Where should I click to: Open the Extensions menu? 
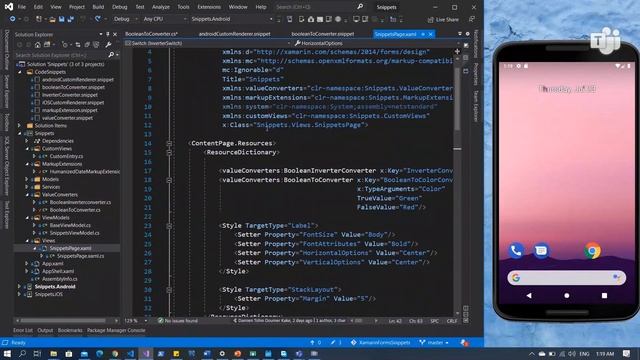209,7
